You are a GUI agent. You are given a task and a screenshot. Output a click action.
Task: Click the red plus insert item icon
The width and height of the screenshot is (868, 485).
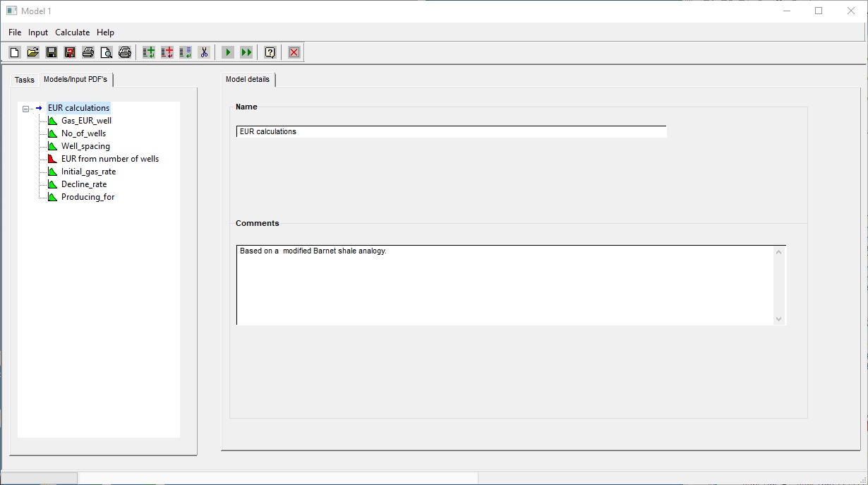tap(167, 52)
